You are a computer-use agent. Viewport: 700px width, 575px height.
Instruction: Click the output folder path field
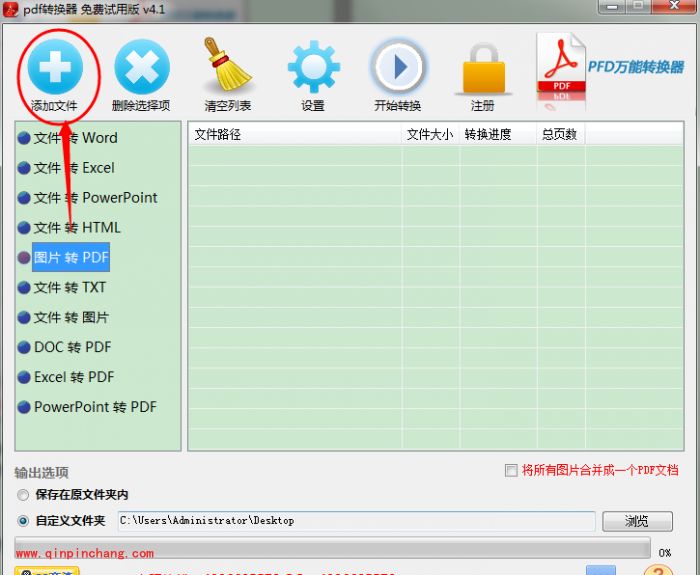pos(356,521)
